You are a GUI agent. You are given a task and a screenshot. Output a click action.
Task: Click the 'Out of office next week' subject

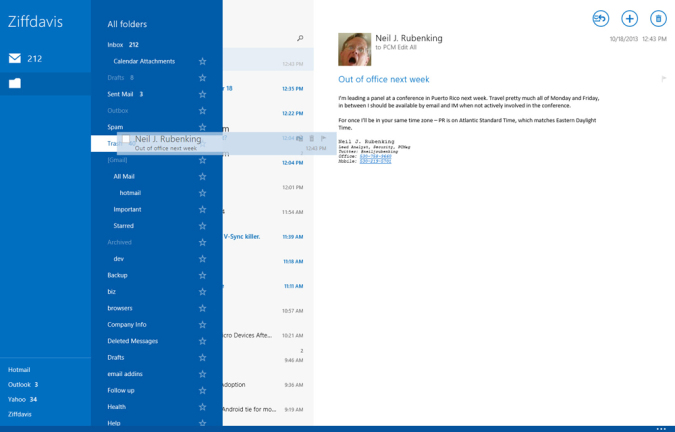tap(384, 79)
